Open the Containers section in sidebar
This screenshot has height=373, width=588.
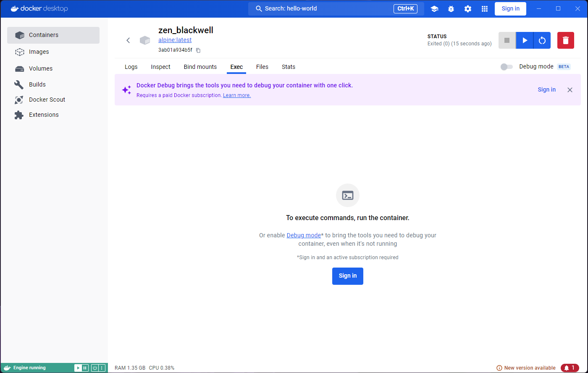click(53, 35)
